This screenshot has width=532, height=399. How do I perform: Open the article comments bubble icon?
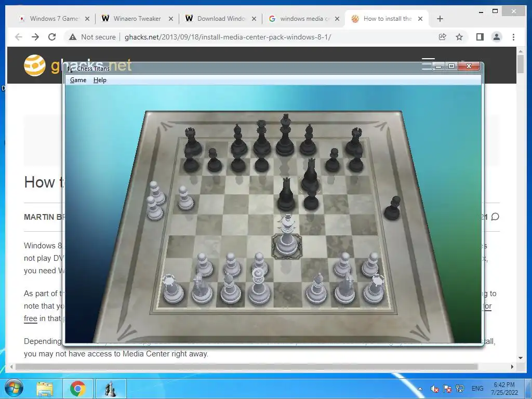click(x=495, y=217)
